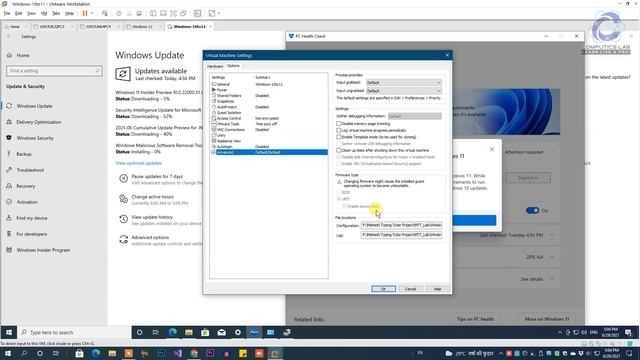Open the VM menu
The image size is (640, 360).
[44, 13]
